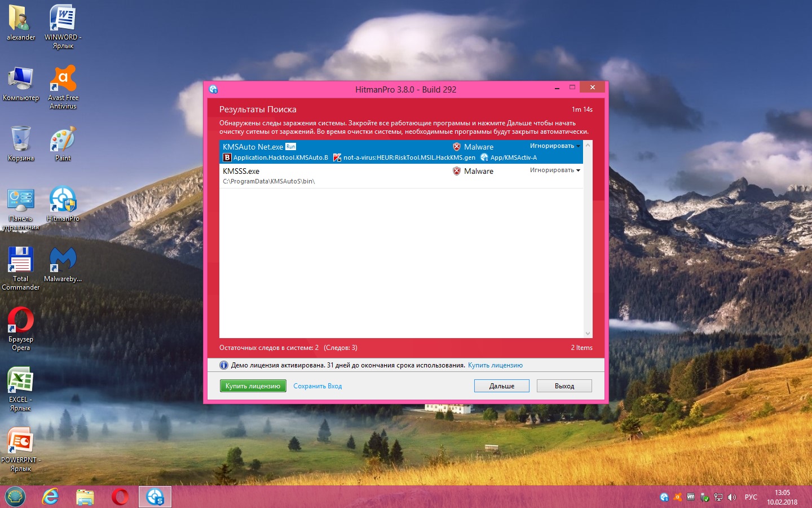Image resolution: width=812 pixels, height=508 pixels.
Task: Click the HitmanPro title bar logo icon
Action: 213,89
